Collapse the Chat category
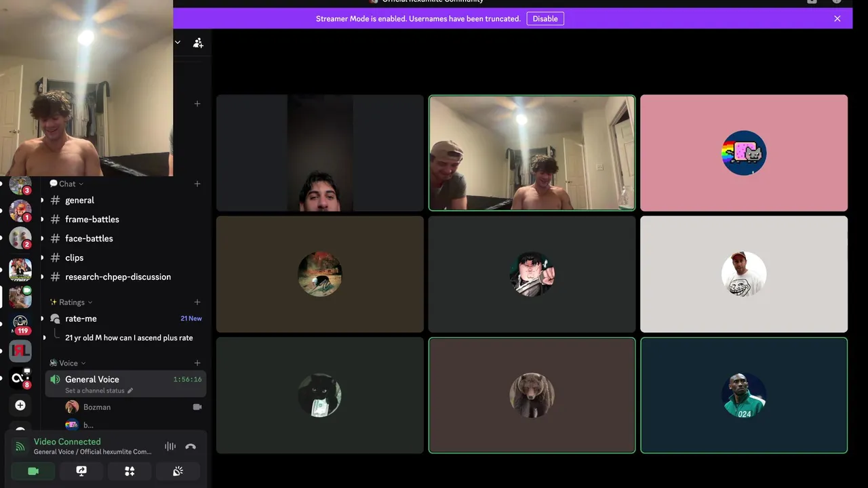 [x=66, y=184]
